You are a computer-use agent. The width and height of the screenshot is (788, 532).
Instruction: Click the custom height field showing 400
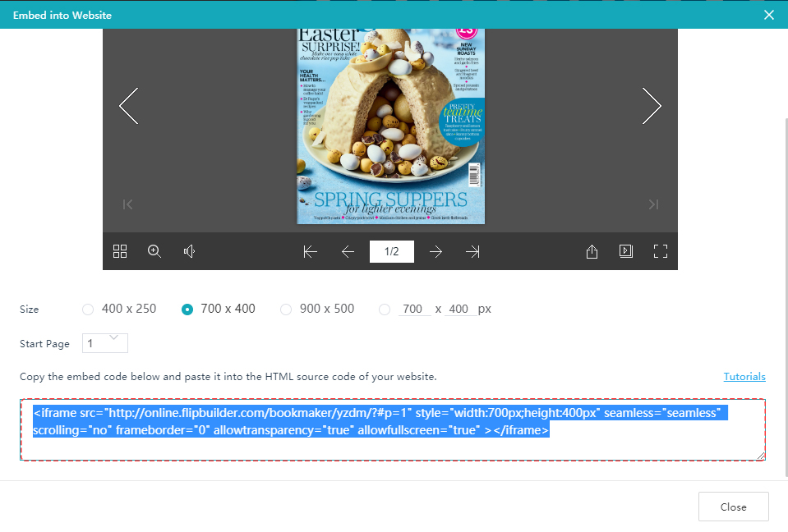pyautogui.click(x=459, y=309)
